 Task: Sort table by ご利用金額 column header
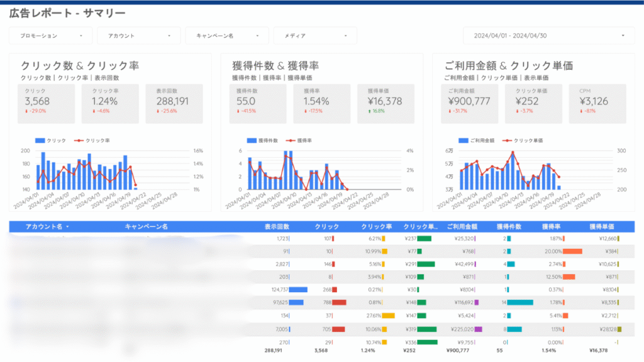(x=462, y=227)
